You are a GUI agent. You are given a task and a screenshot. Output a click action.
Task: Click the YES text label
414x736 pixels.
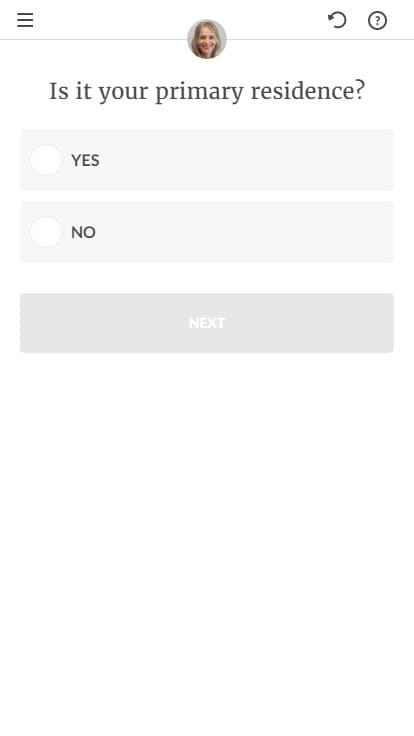[x=85, y=161]
